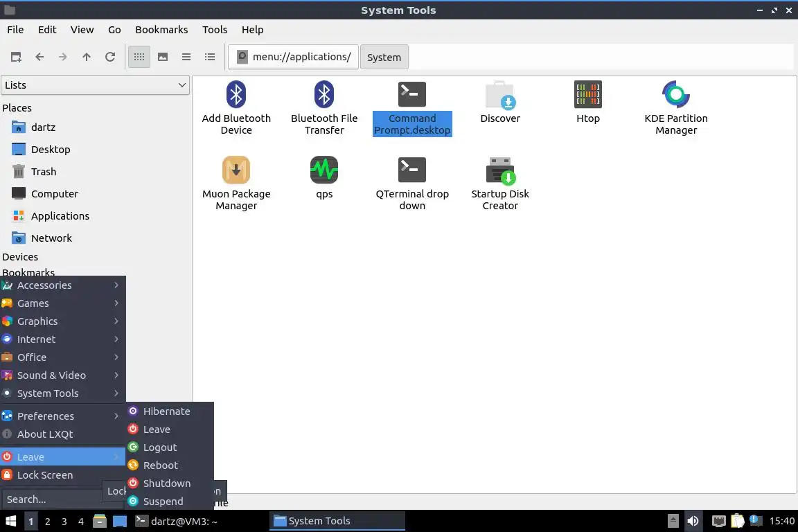Open the Lists side pane dropdown
The image size is (798, 532).
95,85
